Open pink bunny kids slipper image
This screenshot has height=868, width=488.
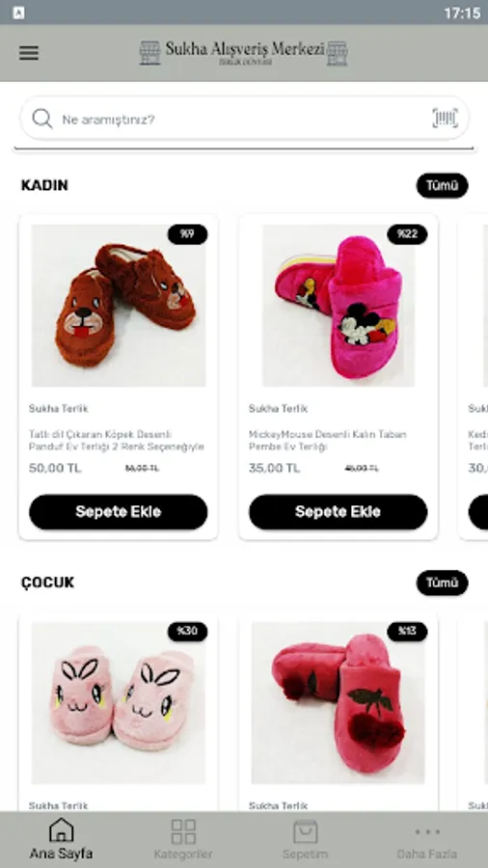[x=119, y=702]
